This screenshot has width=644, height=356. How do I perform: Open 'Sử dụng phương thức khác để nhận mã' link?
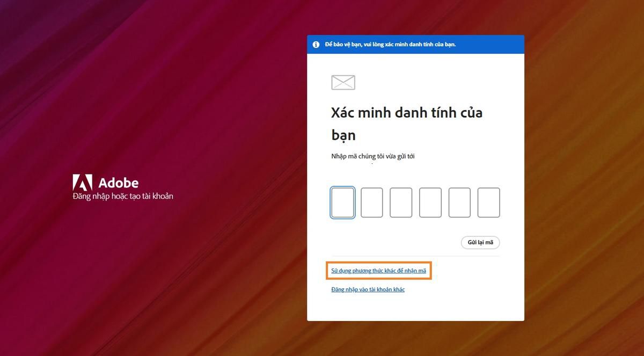point(379,271)
